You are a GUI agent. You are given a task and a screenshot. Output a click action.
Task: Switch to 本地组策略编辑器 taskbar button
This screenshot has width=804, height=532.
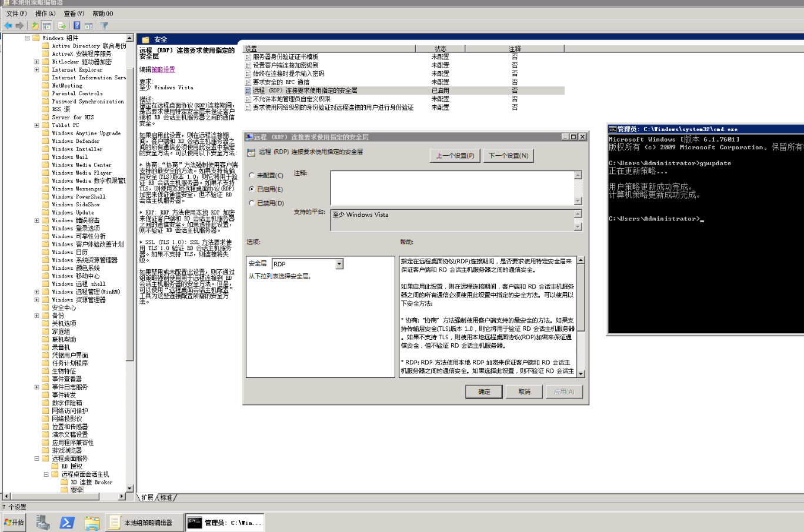144,522
